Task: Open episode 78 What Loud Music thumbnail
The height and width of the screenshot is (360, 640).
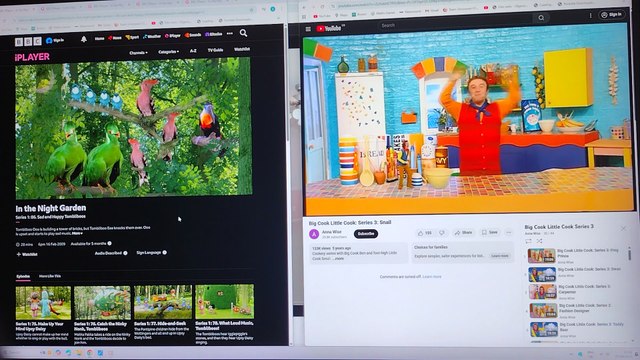Action: tap(224, 302)
